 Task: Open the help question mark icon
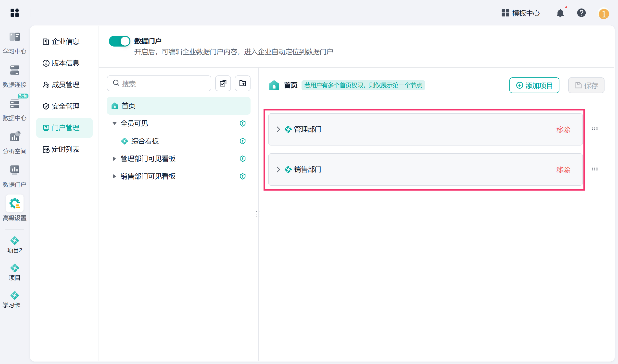point(581,13)
